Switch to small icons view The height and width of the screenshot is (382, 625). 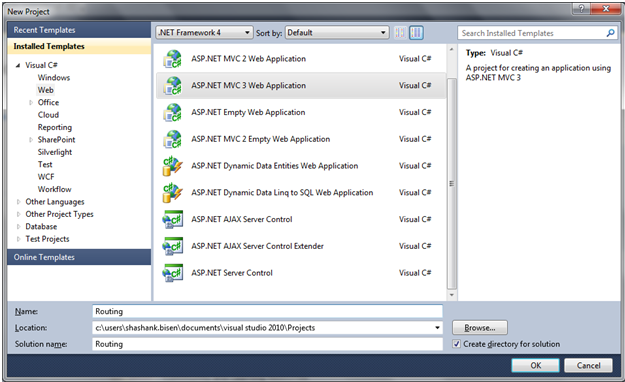click(400, 33)
